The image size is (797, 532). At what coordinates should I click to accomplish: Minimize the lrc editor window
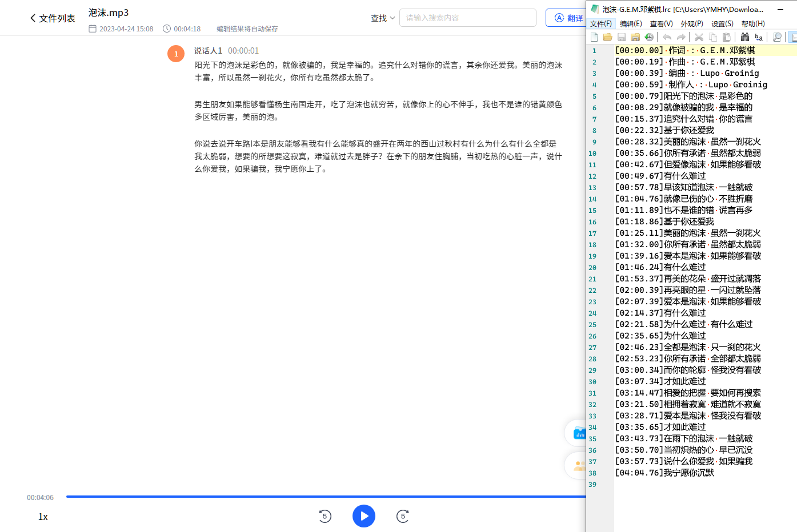(780, 9)
